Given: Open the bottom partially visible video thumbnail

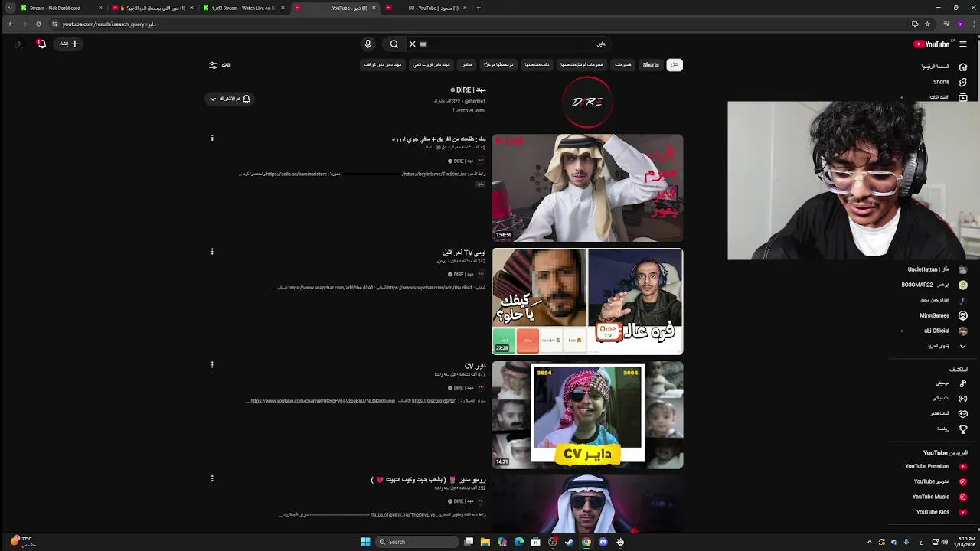Looking at the screenshot, I should click(587, 504).
